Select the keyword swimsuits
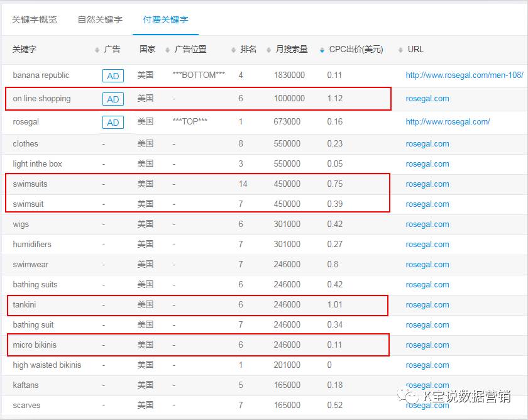This screenshot has height=420, width=528. [x=30, y=184]
